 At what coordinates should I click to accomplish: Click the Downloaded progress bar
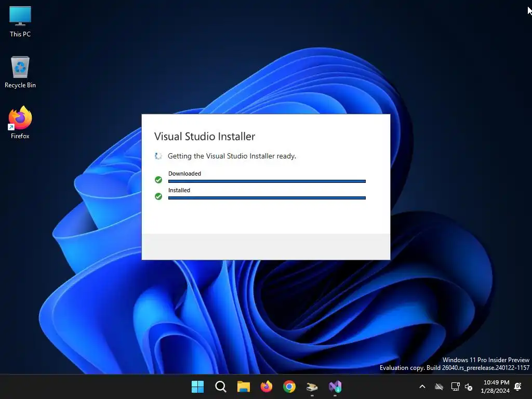coord(267,181)
